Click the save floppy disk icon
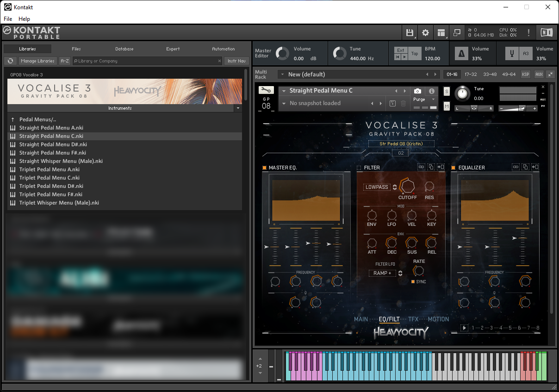The image size is (559, 392). 410,32
